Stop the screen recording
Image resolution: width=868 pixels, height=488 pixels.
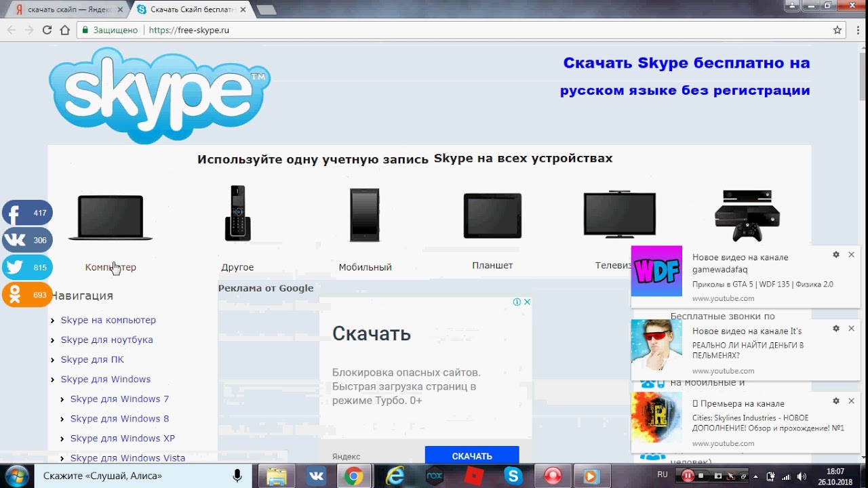click(701, 476)
